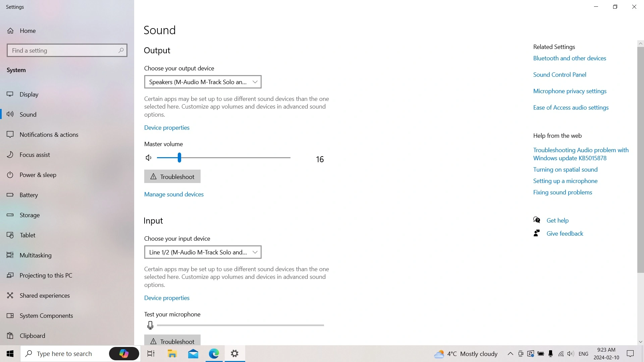Click the Master volume slider handle
The width and height of the screenshot is (644, 362).
[x=179, y=158]
